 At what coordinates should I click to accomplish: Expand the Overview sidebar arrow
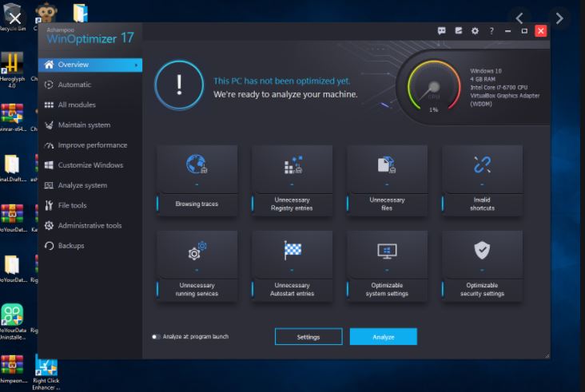tap(137, 65)
